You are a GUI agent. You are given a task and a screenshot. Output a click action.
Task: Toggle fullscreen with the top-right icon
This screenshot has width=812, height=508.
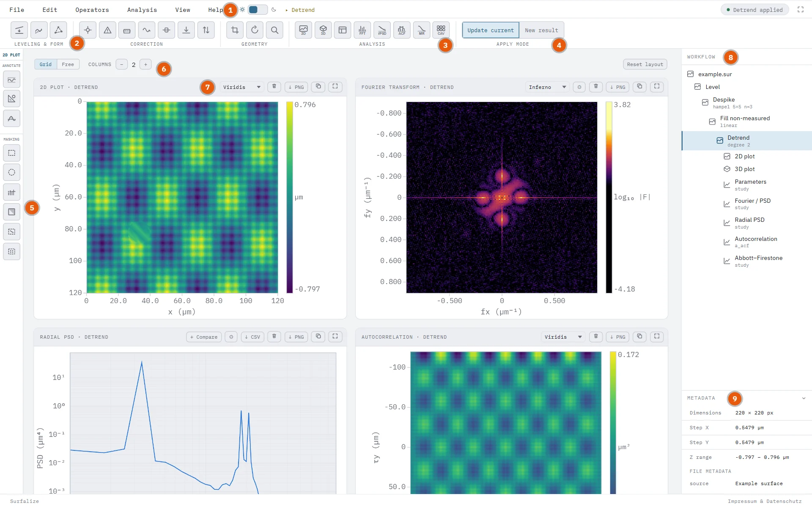click(801, 10)
